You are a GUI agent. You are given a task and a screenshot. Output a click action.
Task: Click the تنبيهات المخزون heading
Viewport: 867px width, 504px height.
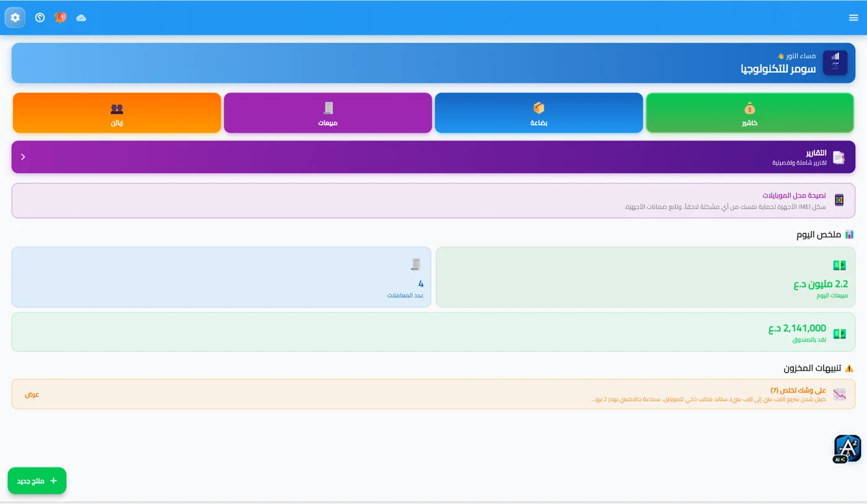click(x=812, y=368)
